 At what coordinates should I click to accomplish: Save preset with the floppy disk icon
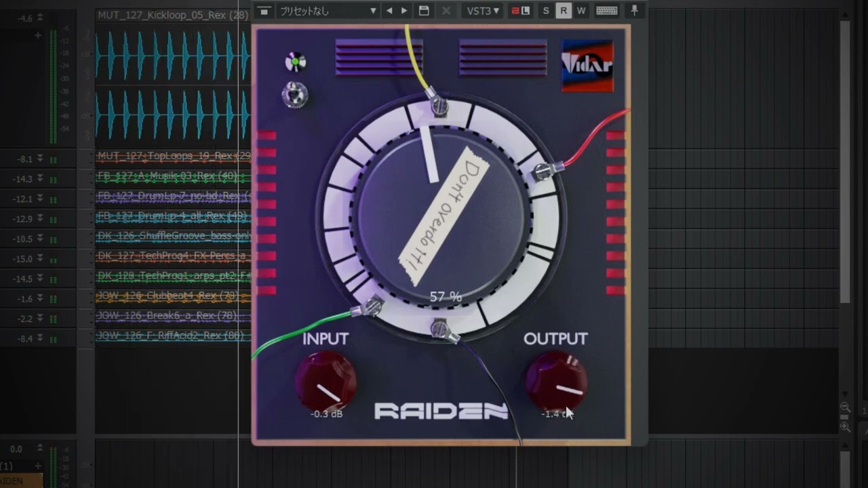click(x=424, y=11)
